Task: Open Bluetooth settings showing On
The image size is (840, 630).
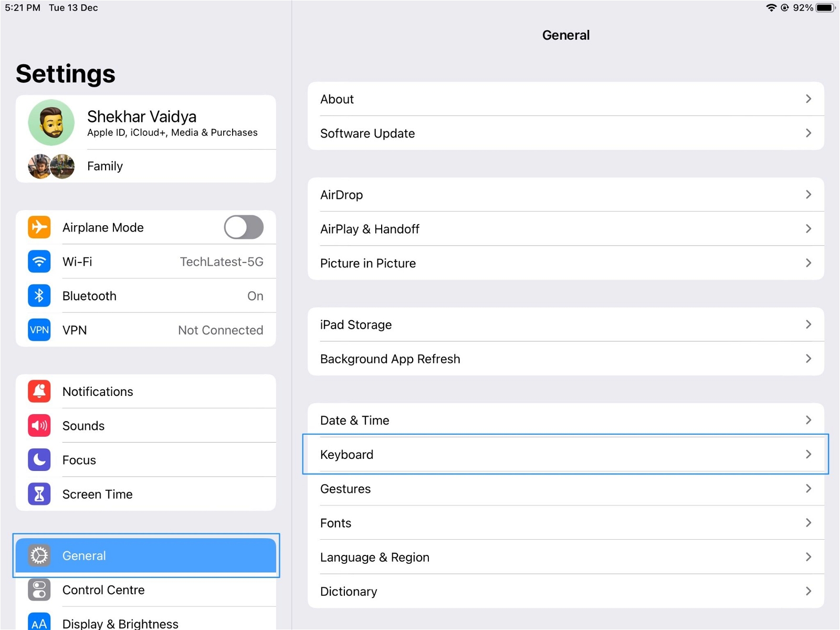Action: pos(146,296)
